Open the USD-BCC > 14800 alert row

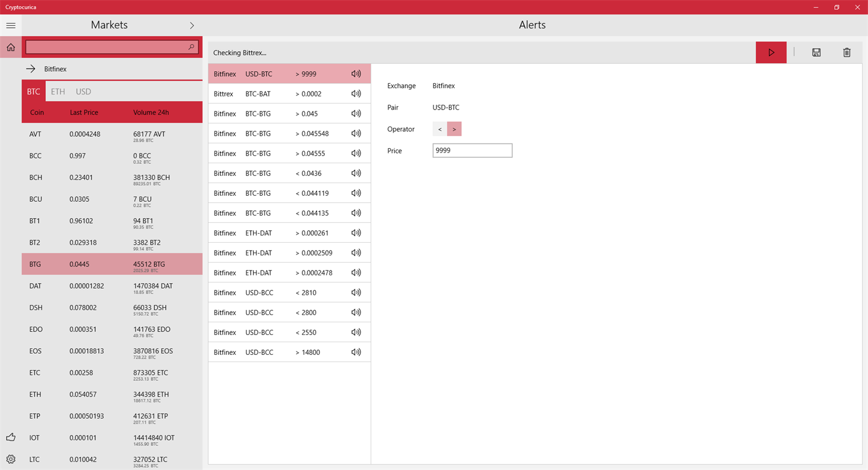point(289,352)
